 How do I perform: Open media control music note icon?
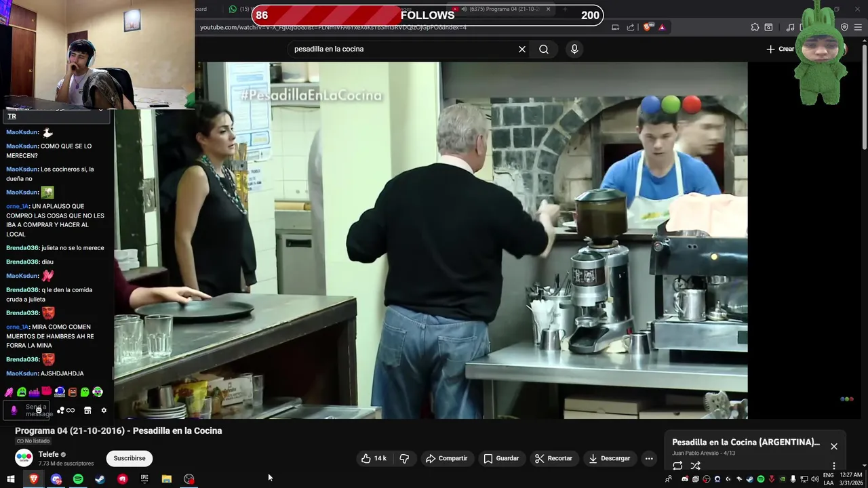tap(790, 27)
